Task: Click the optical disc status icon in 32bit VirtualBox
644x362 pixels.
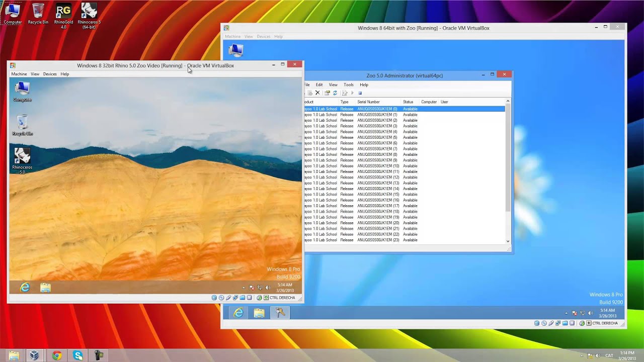Action: pos(221,298)
